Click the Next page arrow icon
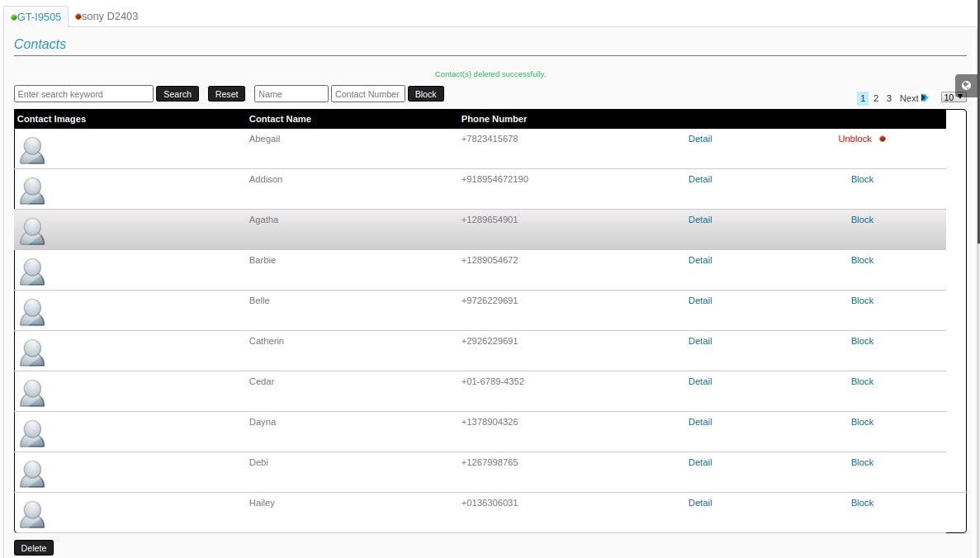Image resolution: width=980 pixels, height=558 pixels. point(925,98)
